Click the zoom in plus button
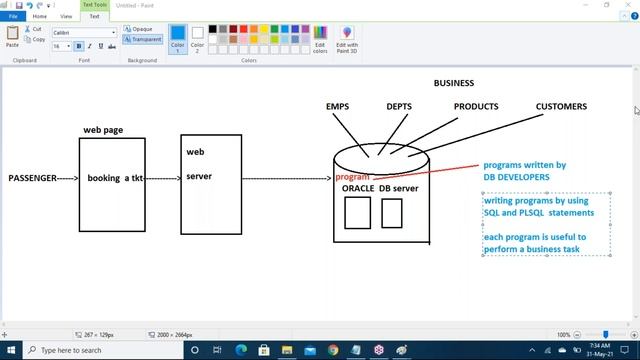 pos(634,335)
